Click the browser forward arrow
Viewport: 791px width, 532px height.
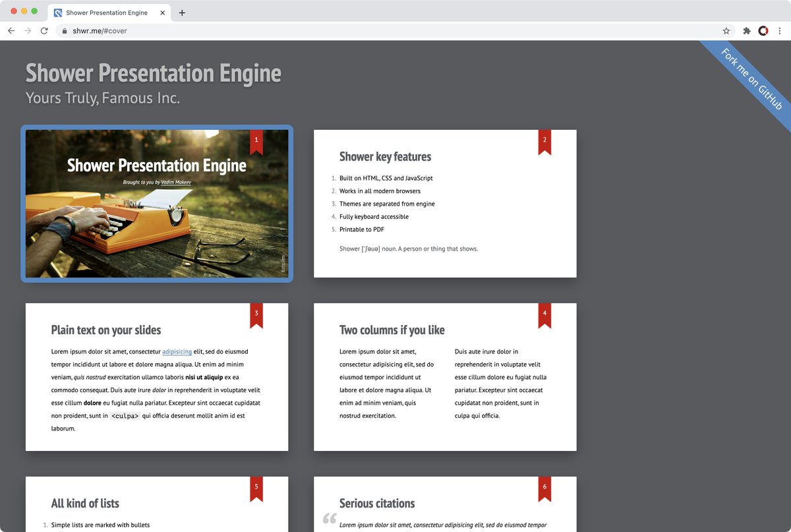pos(28,31)
